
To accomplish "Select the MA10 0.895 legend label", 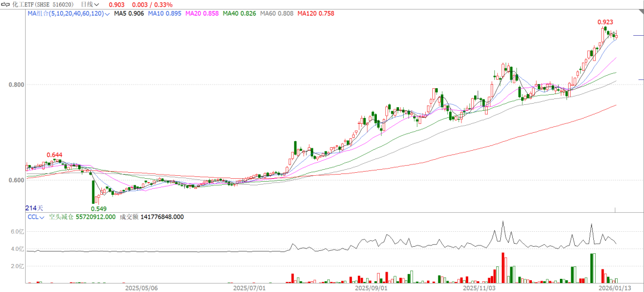I will click(167, 13).
